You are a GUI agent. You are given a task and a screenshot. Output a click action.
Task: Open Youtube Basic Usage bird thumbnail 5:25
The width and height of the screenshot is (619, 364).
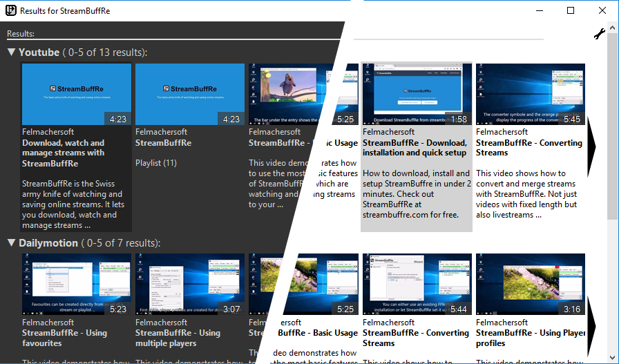point(303,95)
